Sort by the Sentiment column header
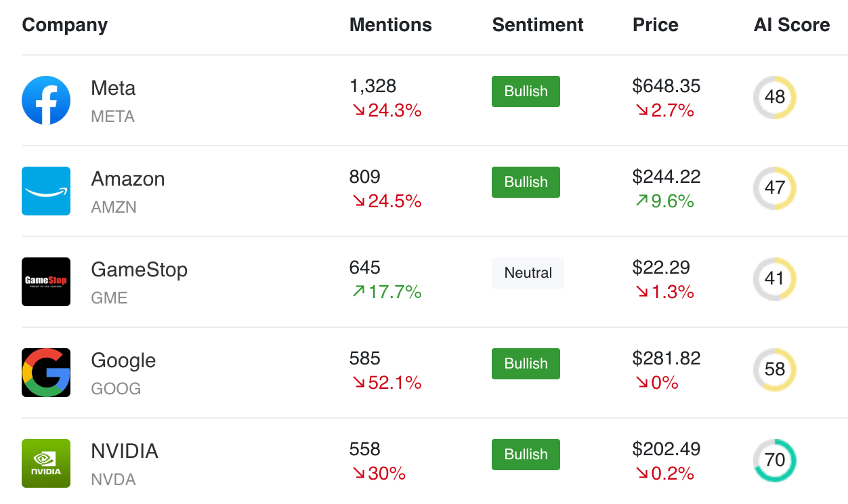Viewport: 848px width, 504px height. 538,25
